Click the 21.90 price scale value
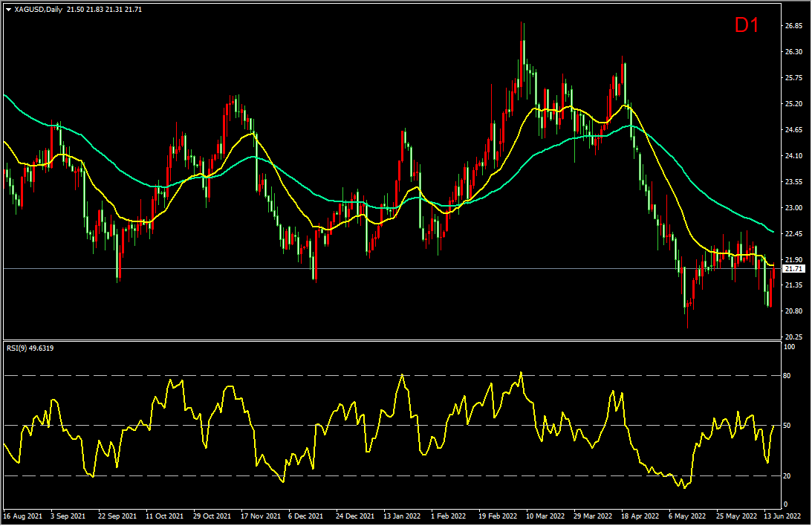 (794, 259)
